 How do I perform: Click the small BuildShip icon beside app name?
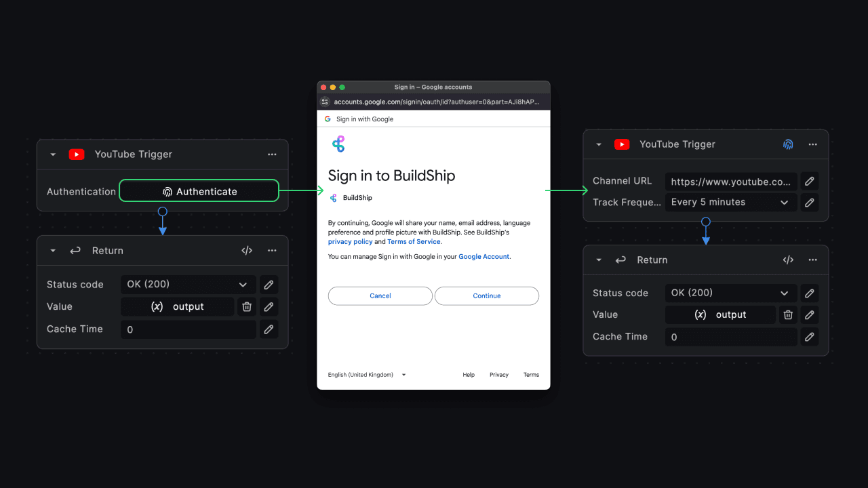tap(333, 198)
